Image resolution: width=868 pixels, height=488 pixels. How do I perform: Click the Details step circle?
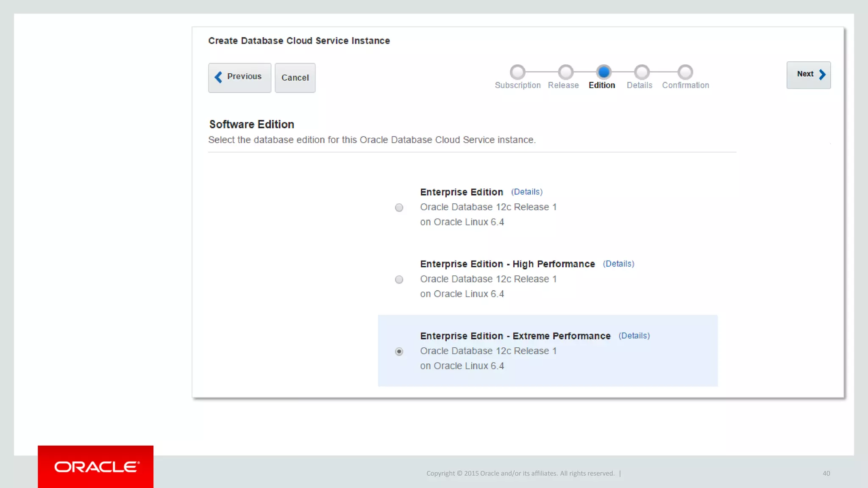point(642,72)
